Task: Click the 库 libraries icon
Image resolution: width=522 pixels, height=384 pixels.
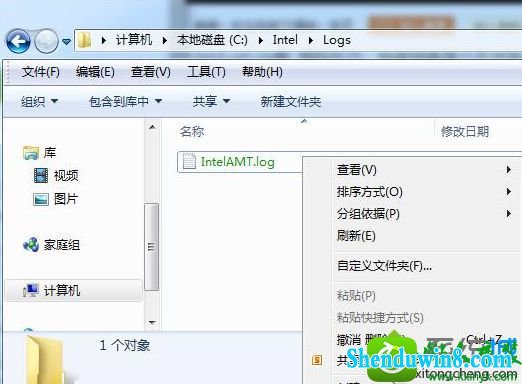Action: pyautogui.click(x=31, y=153)
